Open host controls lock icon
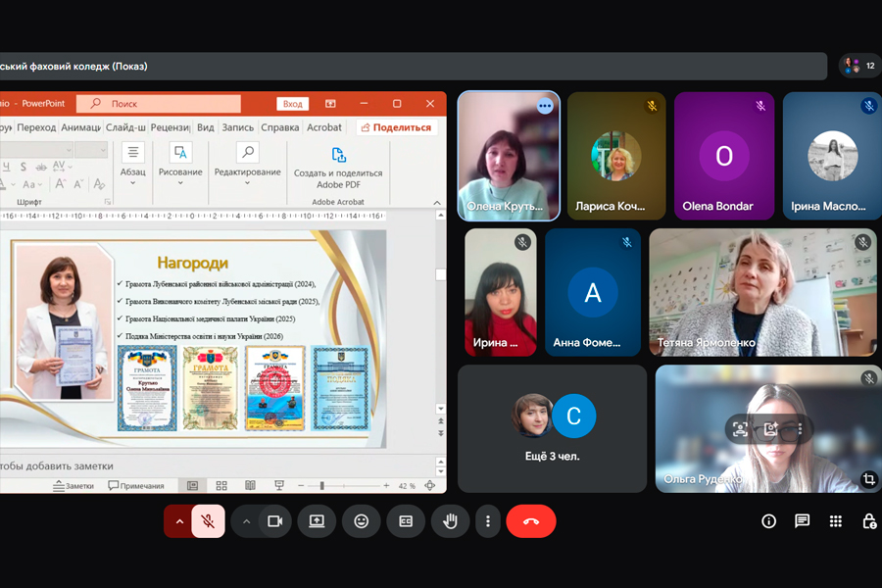Viewport: 882px width, 588px height. (x=869, y=521)
